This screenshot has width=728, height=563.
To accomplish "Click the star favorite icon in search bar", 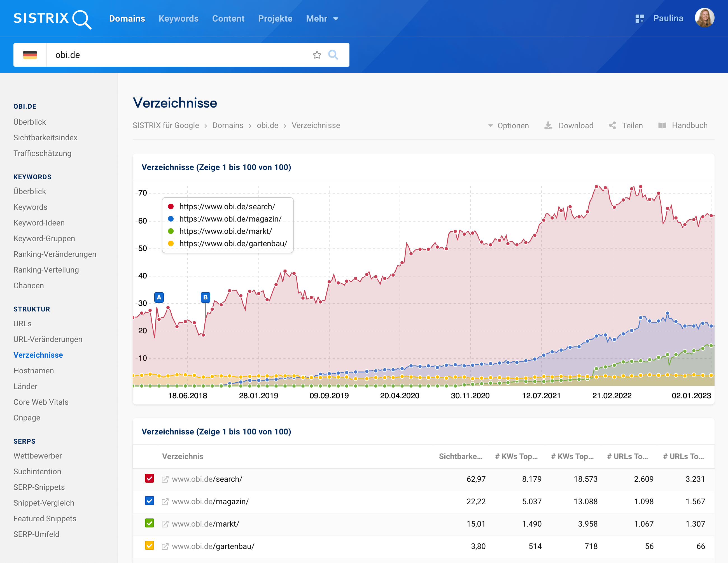I will (317, 55).
